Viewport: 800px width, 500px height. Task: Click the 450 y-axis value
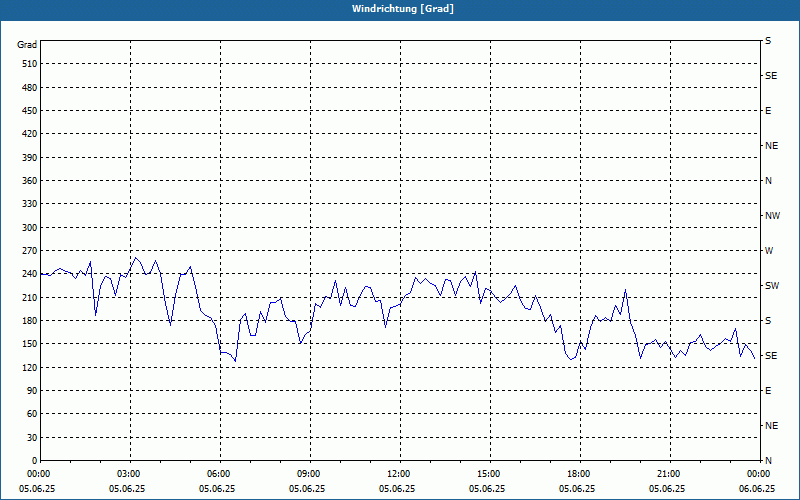(30, 111)
